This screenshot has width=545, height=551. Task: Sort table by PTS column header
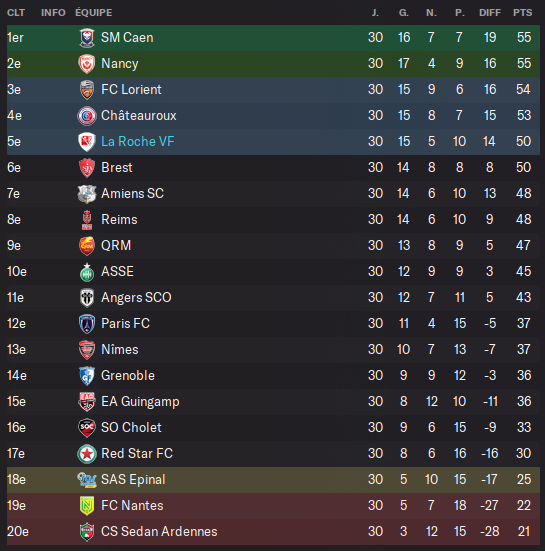(x=523, y=13)
